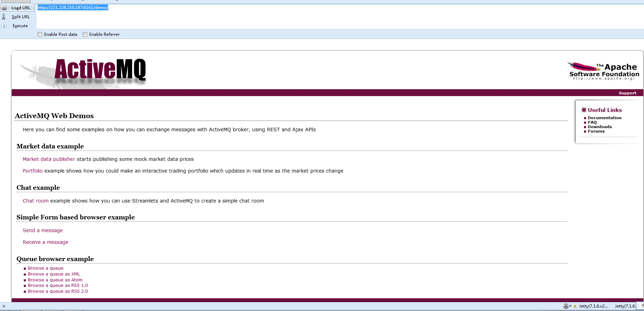Click inside the HackBar URL text field
The image size is (644, 311).
(x=340, y=16)
